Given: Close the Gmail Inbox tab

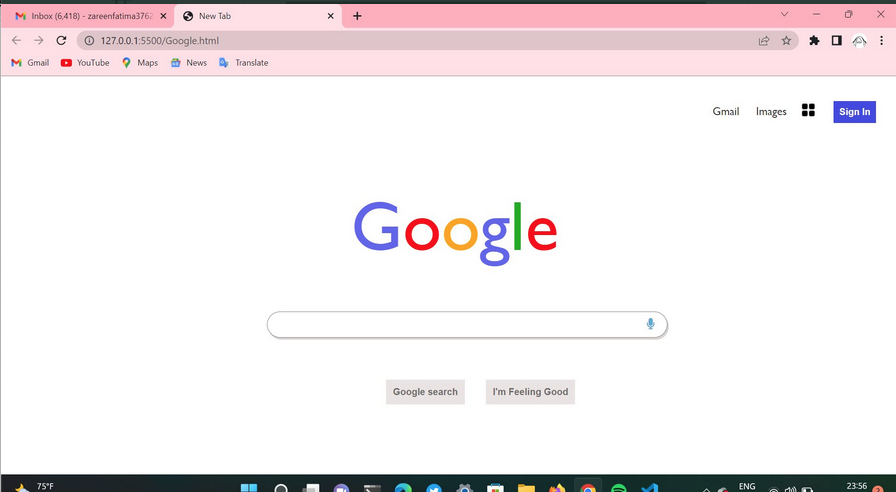Looking at the screenshot, I should pyautogui.click(x=163, y=16).
